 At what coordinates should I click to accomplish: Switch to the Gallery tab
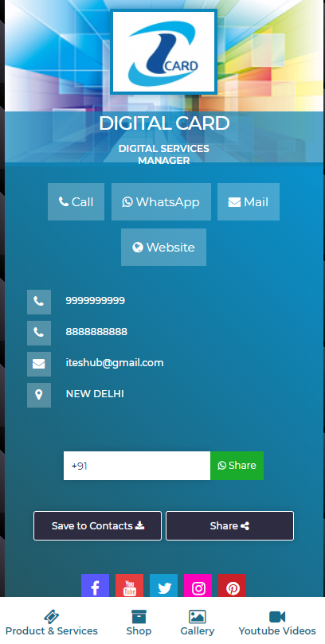(198, 623)
